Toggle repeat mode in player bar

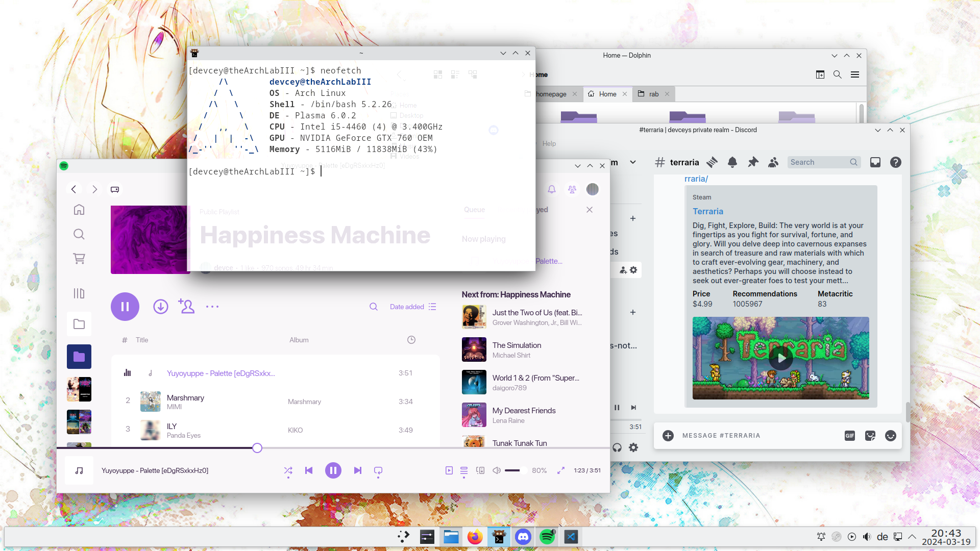point(378,470)
